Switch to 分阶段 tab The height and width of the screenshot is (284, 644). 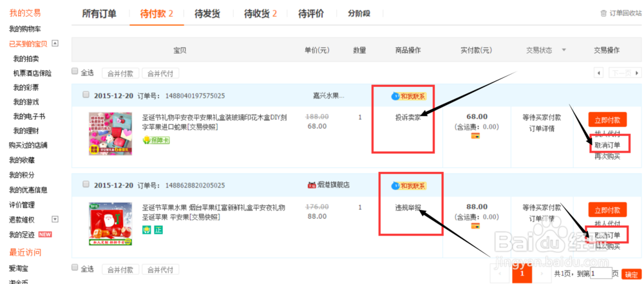[x=359, y=14]
